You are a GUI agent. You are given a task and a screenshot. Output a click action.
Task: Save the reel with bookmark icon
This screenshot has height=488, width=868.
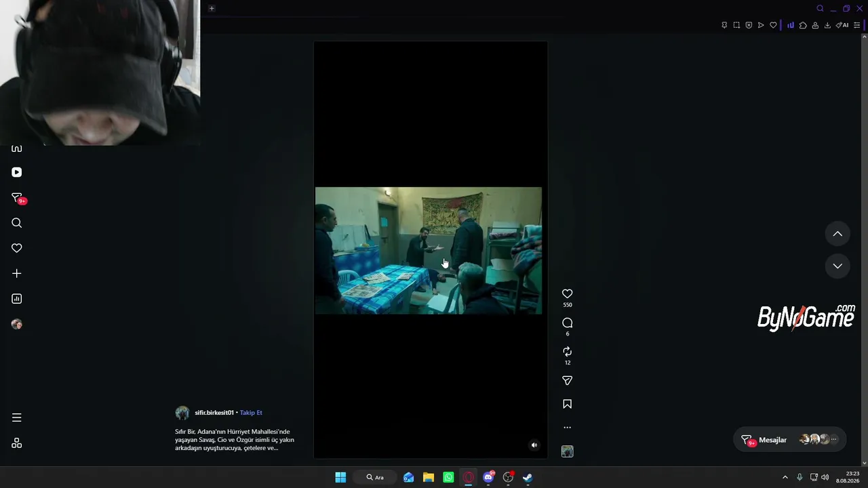568,404
